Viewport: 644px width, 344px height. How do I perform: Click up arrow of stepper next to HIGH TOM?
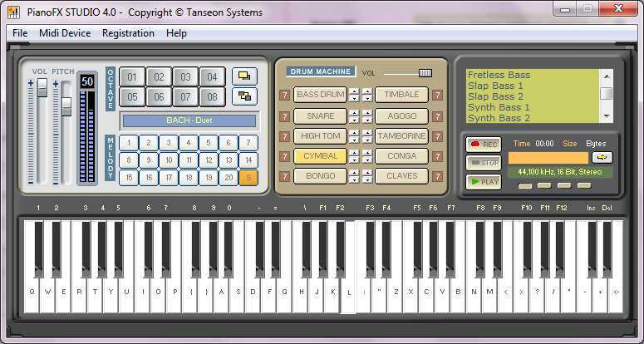click(354, 133)
